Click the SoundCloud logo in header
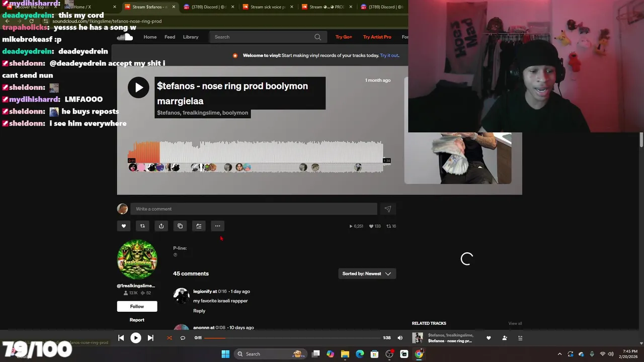Viewport: 644px width, 362px height. tap(125, 37)
